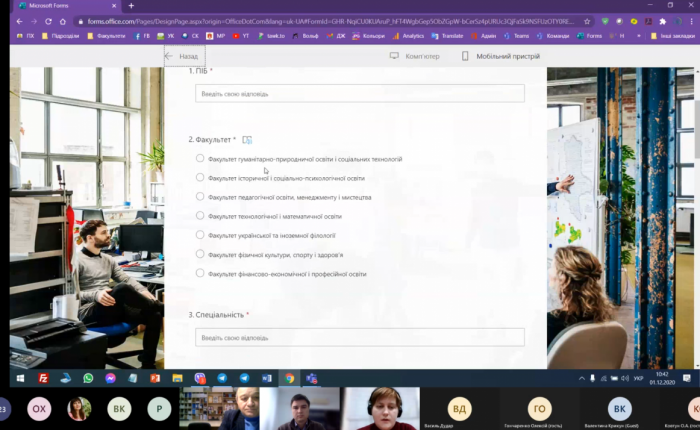Open WhatsApp from the taskbar
Image resolution: width=700 pixels, height=430 pixels.
[88, 379]
